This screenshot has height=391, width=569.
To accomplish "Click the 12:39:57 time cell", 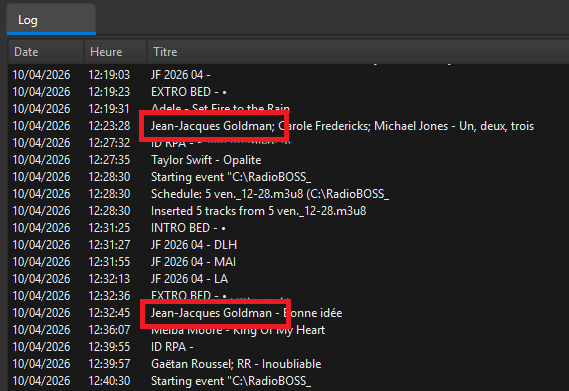I will click(x=109, y=364).
